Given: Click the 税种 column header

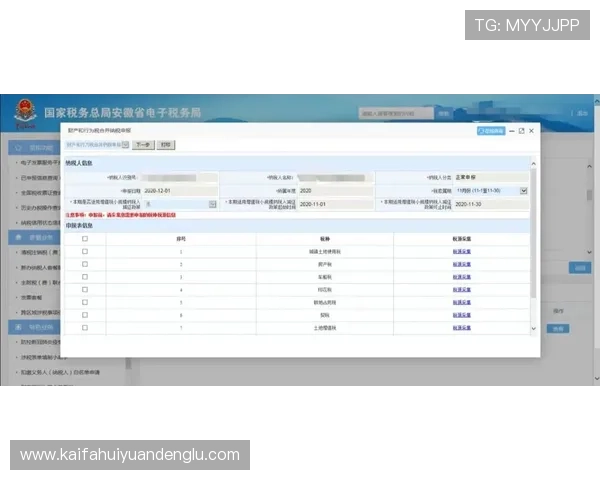Looking at the screenshot, I should point(324,238).
